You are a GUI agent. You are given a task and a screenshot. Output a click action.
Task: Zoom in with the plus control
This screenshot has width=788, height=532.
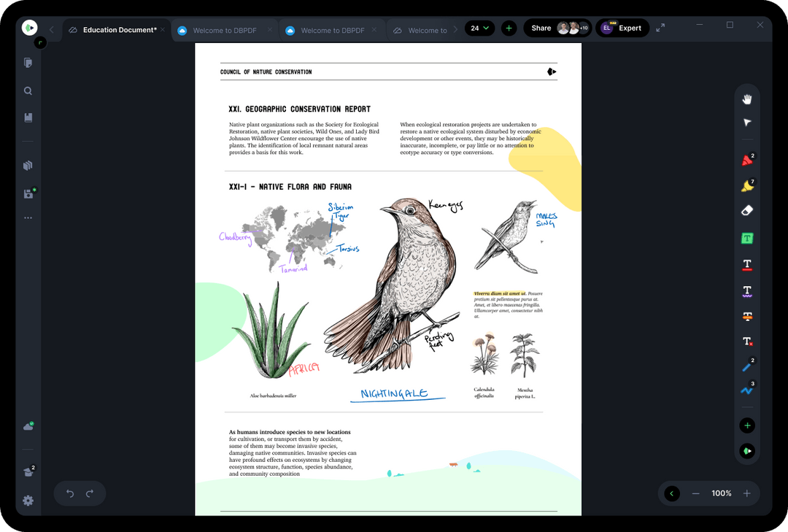click(x=746, y=493)
